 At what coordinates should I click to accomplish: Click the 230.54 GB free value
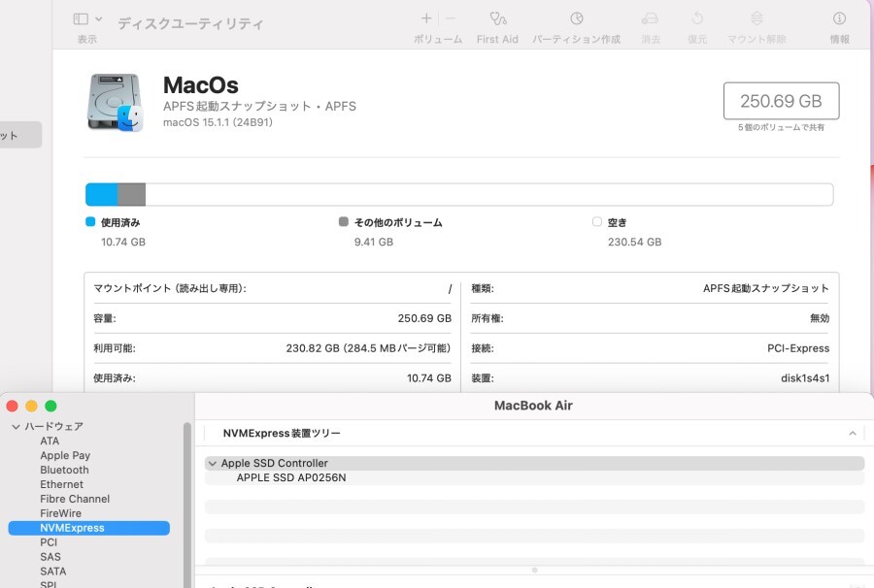pyautogui.click(x=634, y=242)
